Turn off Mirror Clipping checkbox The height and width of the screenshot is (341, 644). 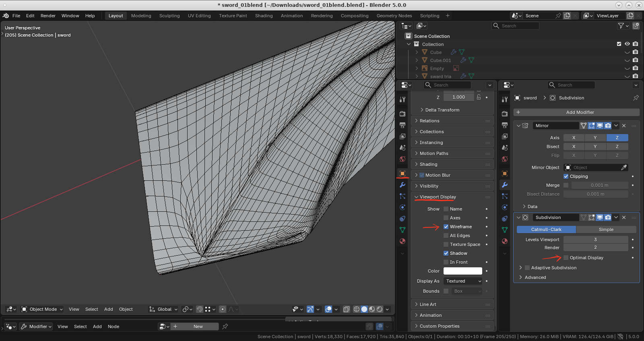[x=566, y=176]
